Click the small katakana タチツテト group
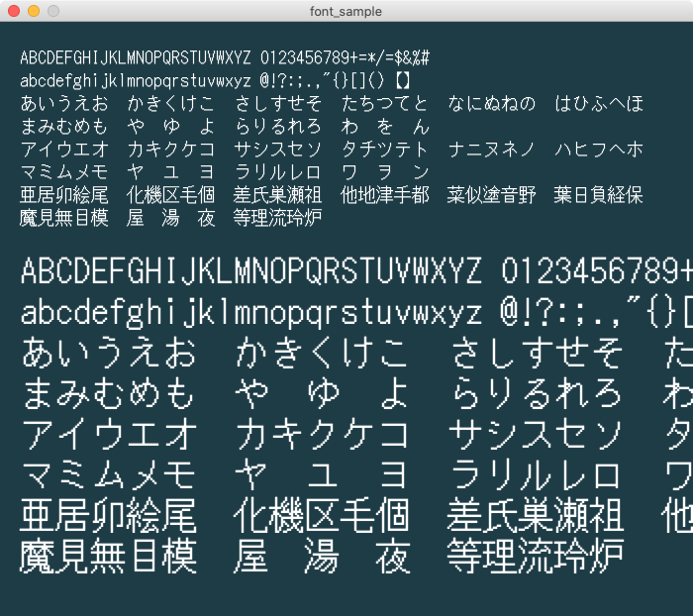The width and height of the screenshot is (693, 616). 384,150
